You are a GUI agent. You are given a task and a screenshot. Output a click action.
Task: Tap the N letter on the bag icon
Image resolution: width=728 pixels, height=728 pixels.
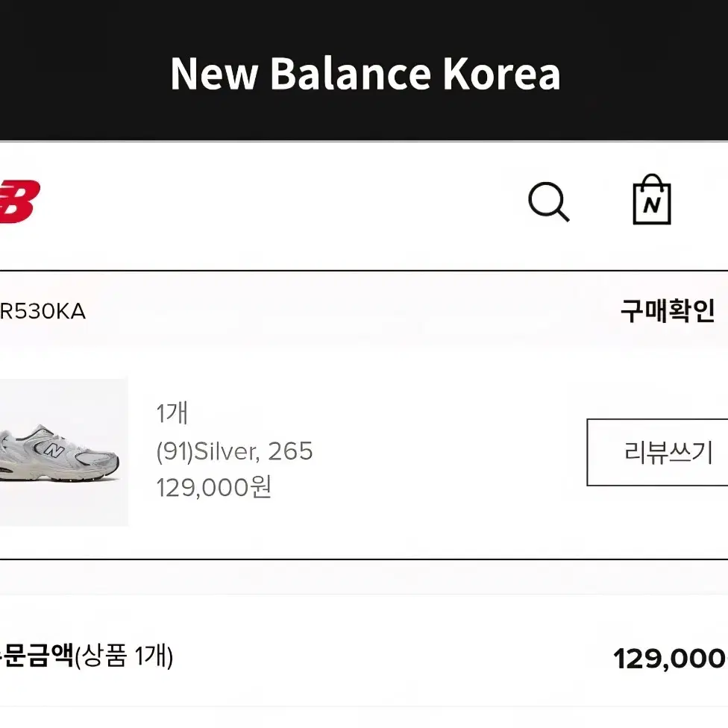652,206
